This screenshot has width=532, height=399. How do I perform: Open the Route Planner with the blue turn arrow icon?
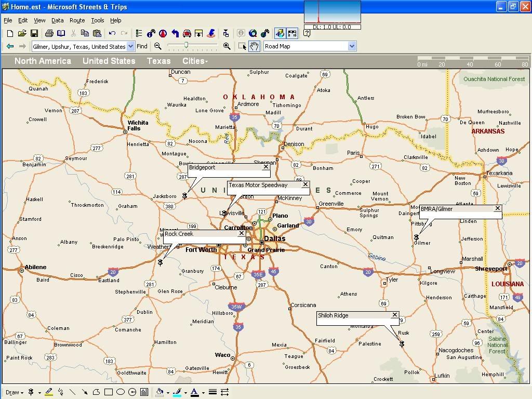pos(175,33)
